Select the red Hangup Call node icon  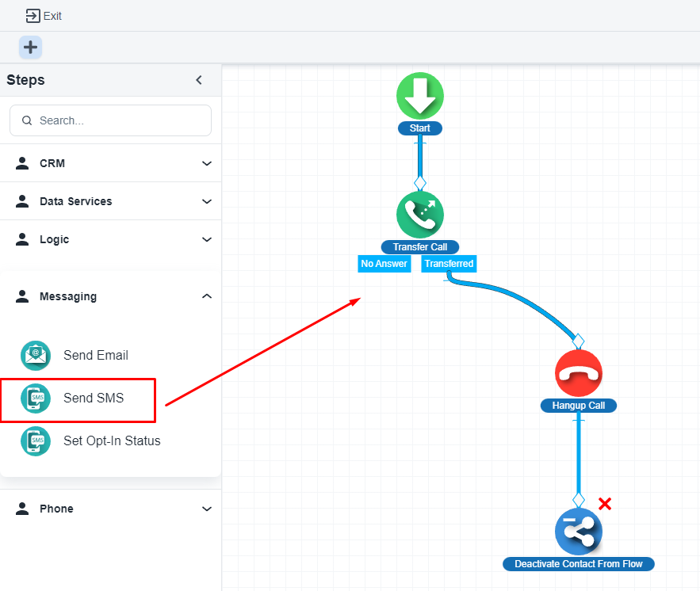579,373
